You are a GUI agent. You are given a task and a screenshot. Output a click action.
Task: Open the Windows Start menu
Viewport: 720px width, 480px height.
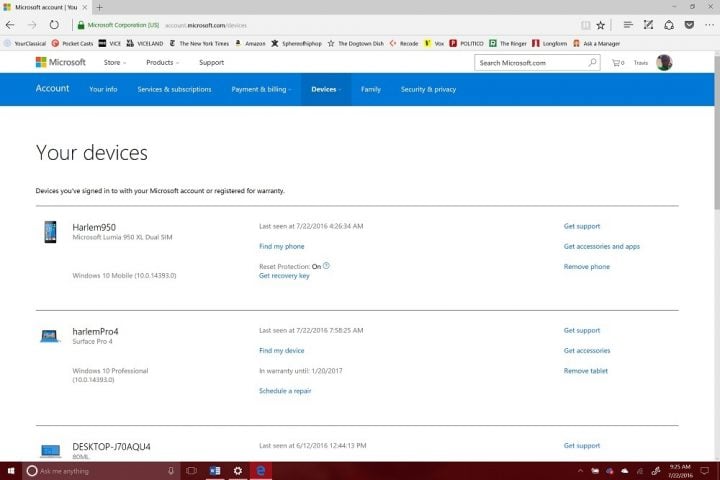pyautogui.click(x=11, y=471)
